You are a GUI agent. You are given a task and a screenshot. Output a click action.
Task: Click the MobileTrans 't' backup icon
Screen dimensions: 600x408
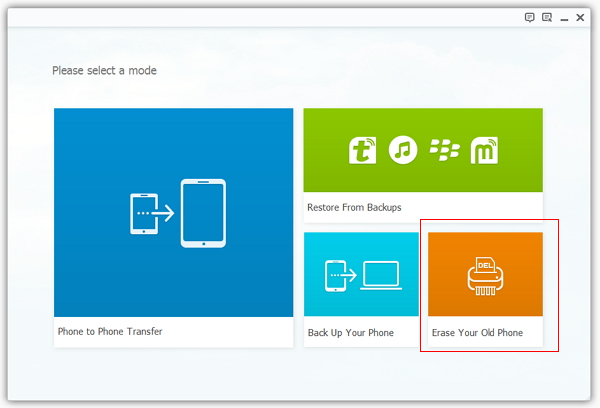(x=362, y=150)
